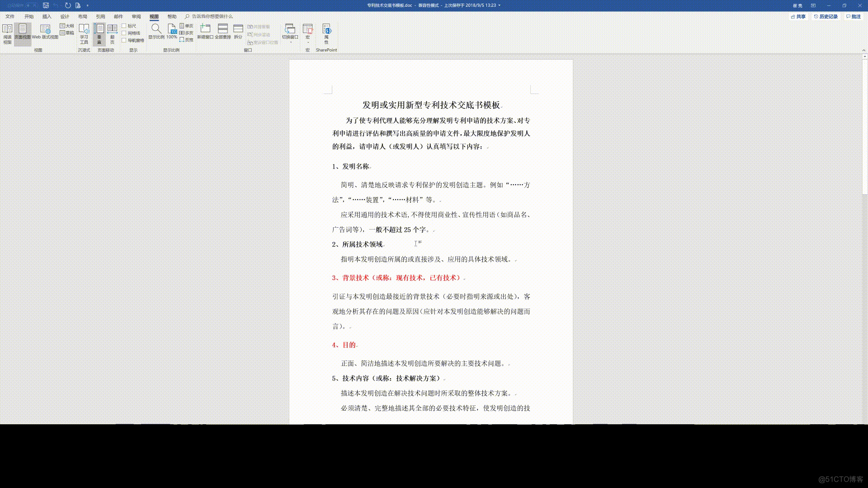868x488 pixels.
Task: Set zoom to 100%
Action: pos(172,32)
